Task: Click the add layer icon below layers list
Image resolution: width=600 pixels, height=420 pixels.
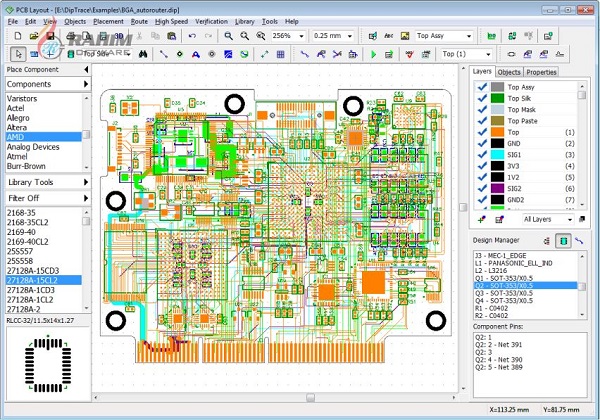Action: click(483, 218)
